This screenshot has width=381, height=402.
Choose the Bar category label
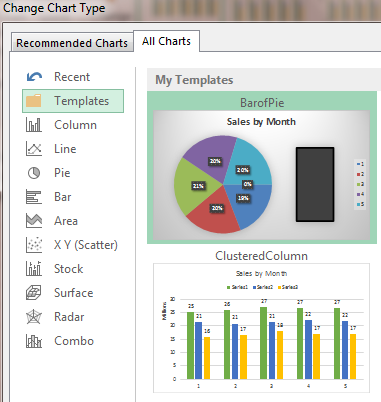click(x=63, y=197)
